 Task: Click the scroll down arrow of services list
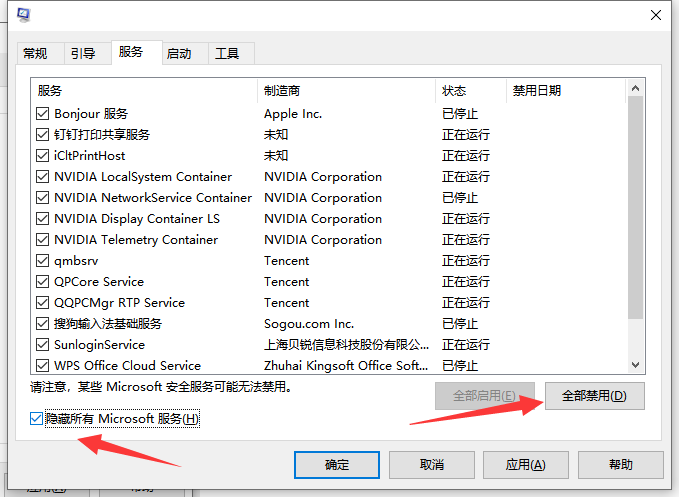coord(635,365)
